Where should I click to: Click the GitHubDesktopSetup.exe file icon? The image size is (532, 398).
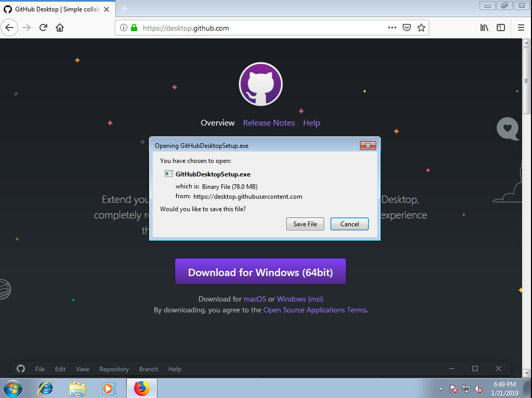pos(169,174)
